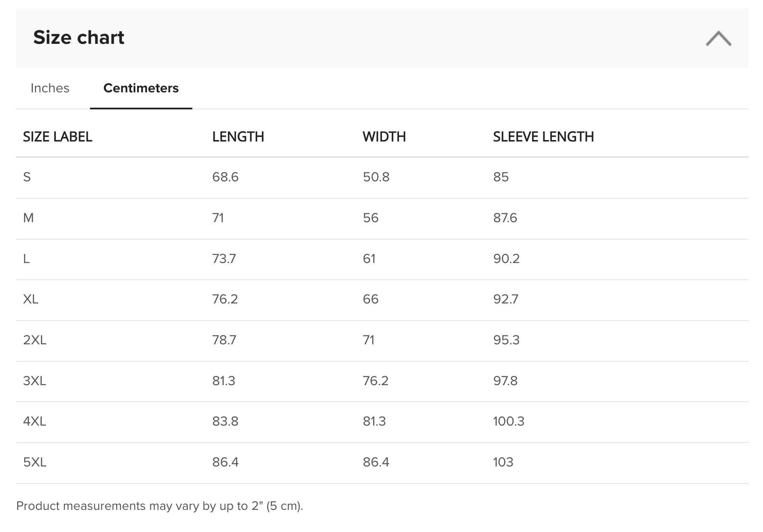Image resolution: width=763 pixels, height=532 pixels.
Task: Click the LENGTH column header
Action: [238, 137]
